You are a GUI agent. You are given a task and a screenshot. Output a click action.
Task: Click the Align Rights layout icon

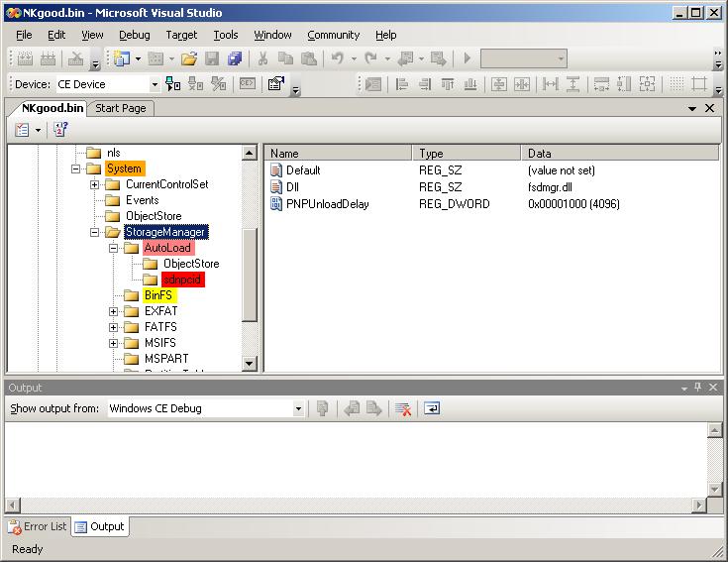(425, 84)
